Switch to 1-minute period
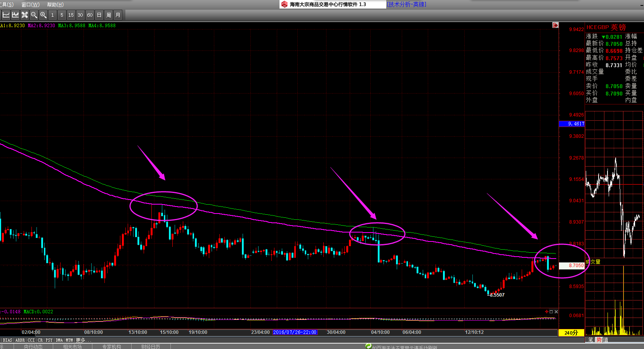 (52, 15)
